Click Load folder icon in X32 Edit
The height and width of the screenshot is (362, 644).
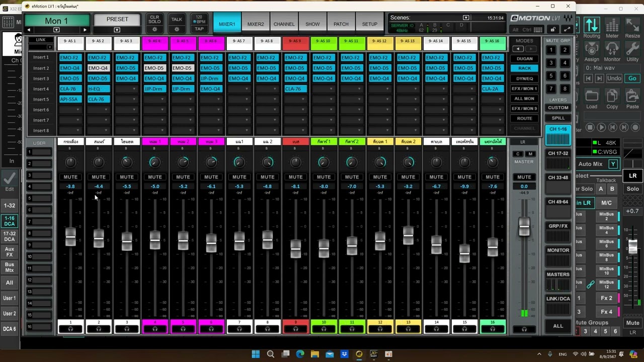tap(592, 99)
